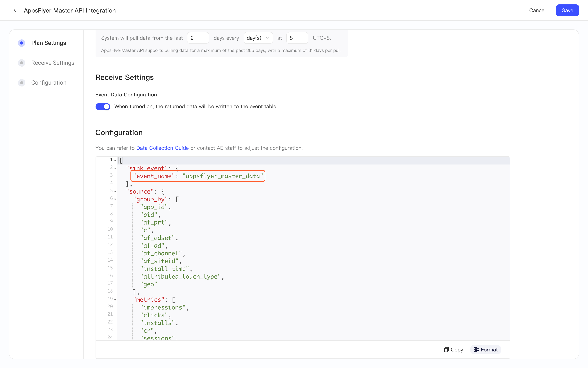Click the days count field showing 2
The width and height of the screenshot is (588, 368).
click(198, 38)
